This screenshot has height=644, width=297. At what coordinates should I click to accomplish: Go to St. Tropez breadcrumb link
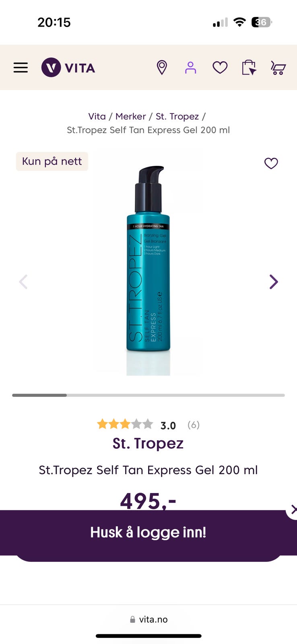click(x=177, y=116)
